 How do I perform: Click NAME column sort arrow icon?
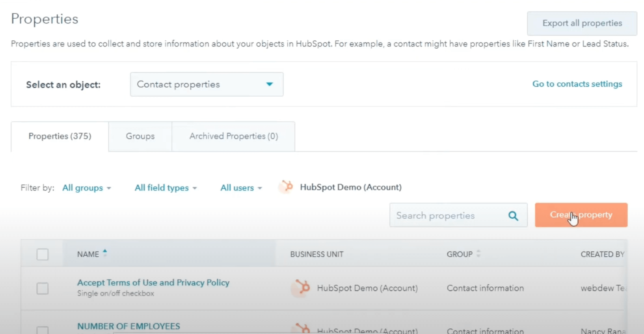tap(105, 253)
